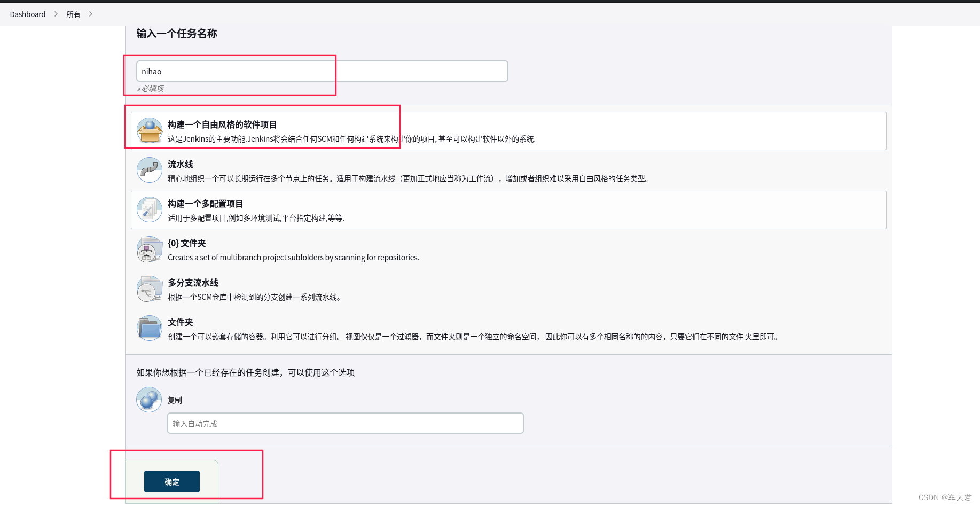
Task: Click the 所有 breadcrumb link
Action: pyautogui.click(x=73, y=14)
